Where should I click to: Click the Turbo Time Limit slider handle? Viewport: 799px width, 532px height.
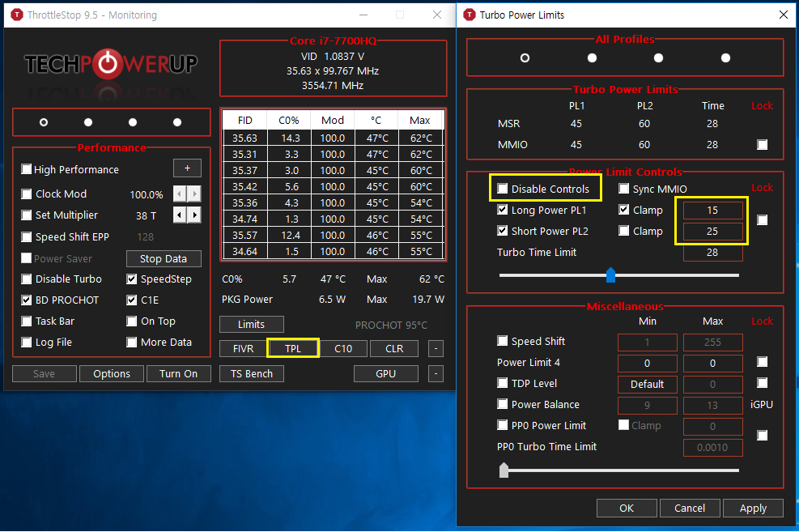pos(610,275)
